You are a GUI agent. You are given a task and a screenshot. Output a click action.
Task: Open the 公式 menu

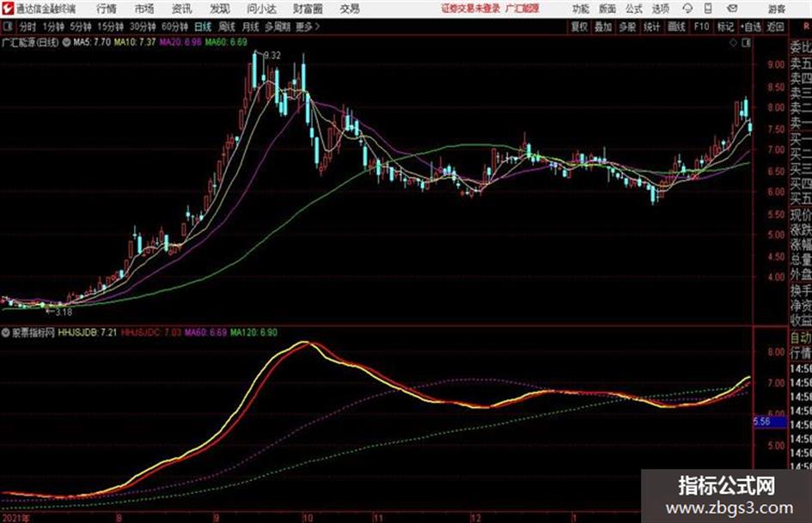[634, 9]
